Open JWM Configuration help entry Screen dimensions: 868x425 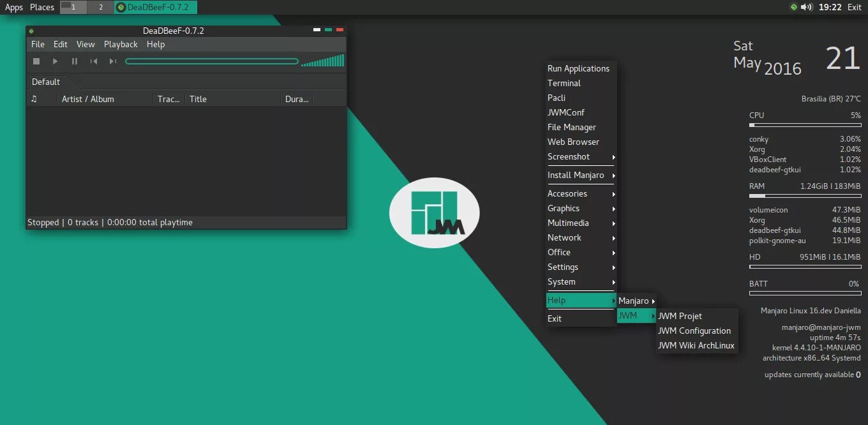click(697, 331)
